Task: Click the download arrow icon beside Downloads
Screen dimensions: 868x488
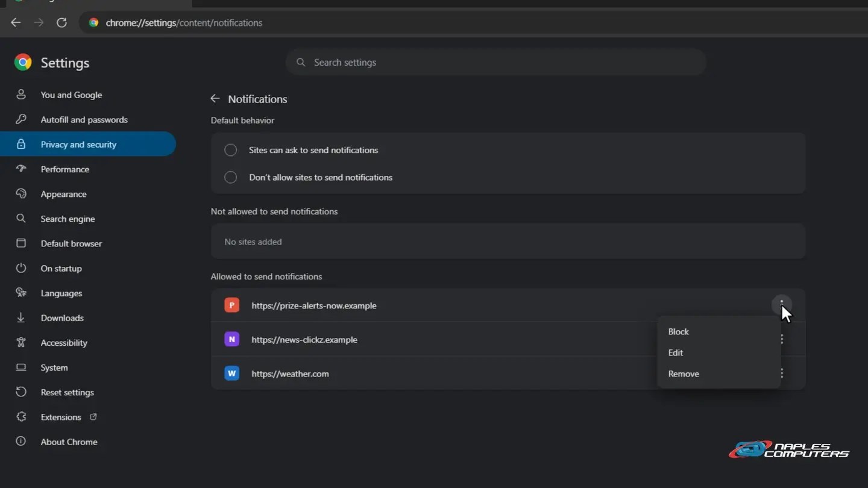Action: point(21,318)
